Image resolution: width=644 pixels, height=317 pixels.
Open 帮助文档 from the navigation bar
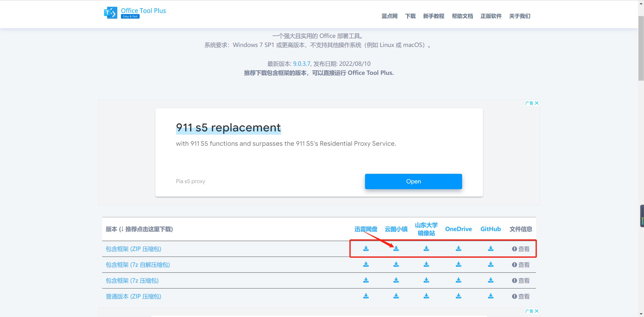point(462,16)
